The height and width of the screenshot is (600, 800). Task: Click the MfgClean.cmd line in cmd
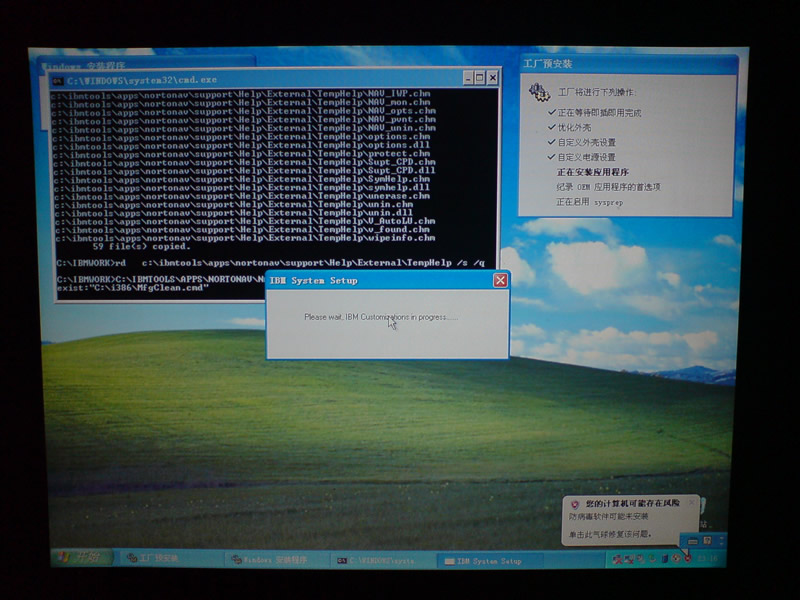(133, 288)
